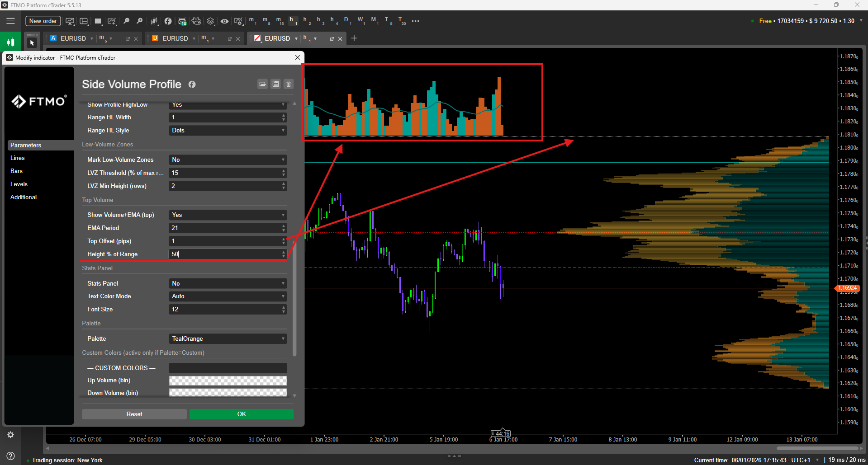Click the delete indicator trash icon
The height and width of the screenshot is (465, 868).
click(x=289, y=84)
